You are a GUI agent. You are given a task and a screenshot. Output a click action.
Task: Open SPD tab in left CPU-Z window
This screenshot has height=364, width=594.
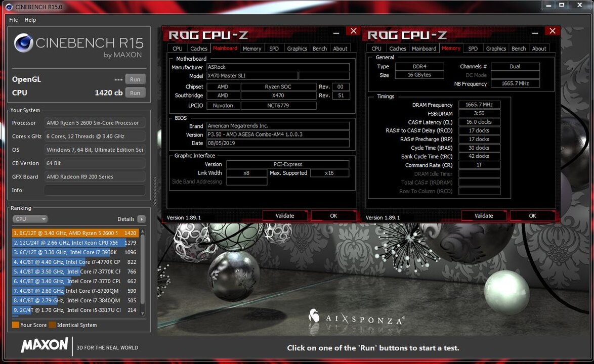point(274,49)
